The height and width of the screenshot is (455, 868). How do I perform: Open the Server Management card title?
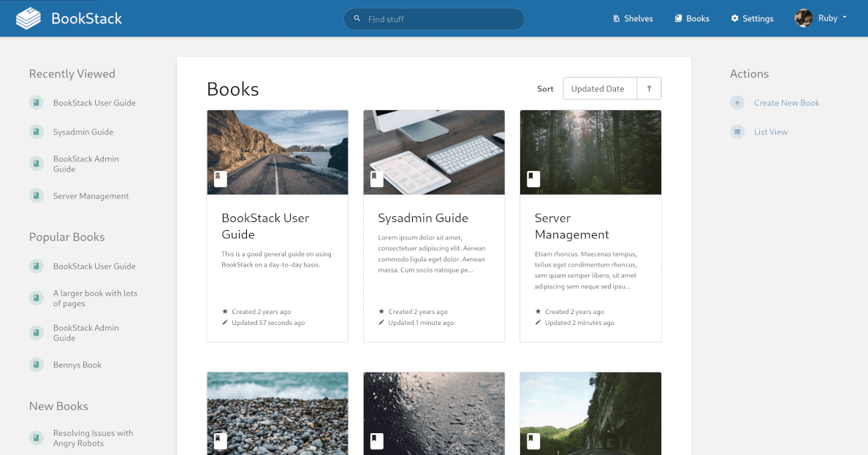coord(572,226)
